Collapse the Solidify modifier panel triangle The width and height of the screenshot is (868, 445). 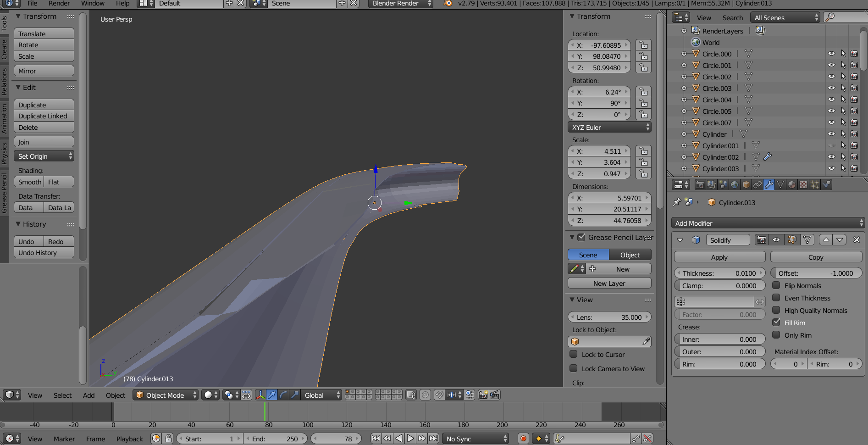[x=680, y=240]
